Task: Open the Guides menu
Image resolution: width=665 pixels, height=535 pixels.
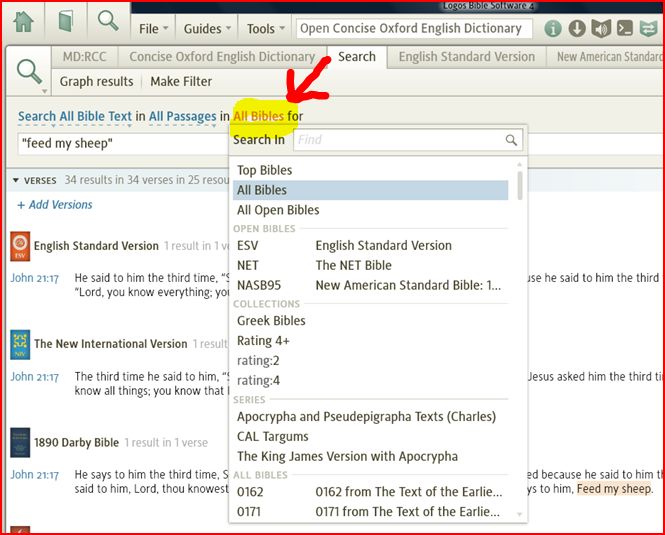Action: click(x=207, y=29)
